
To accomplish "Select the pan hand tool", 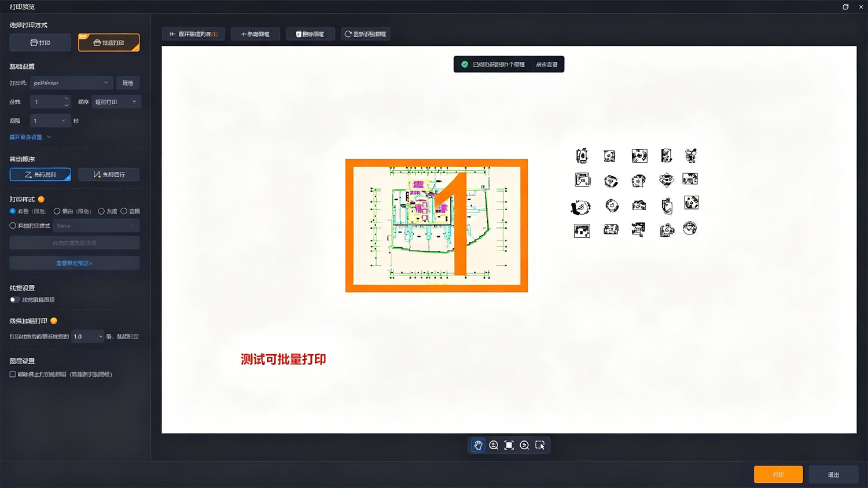I will [x=478, y=445].
